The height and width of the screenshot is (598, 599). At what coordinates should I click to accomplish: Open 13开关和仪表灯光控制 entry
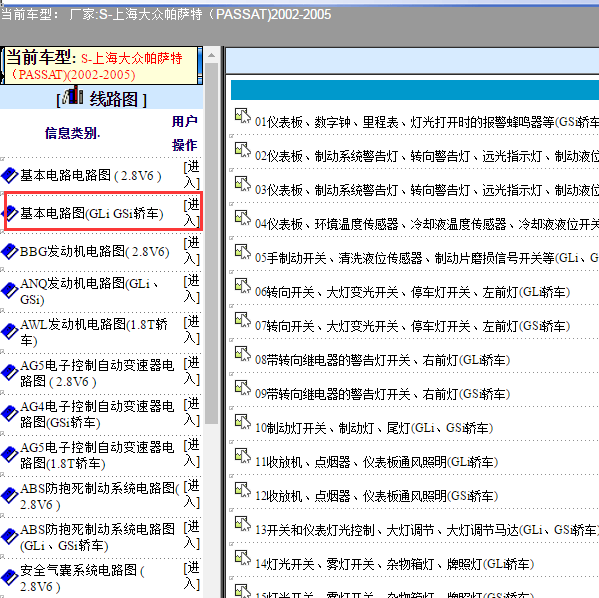point(426,530)
